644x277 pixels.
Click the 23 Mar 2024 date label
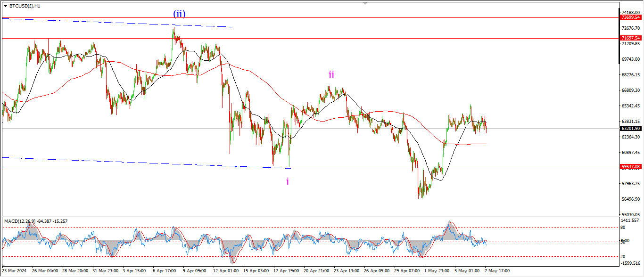pos(14,271)
